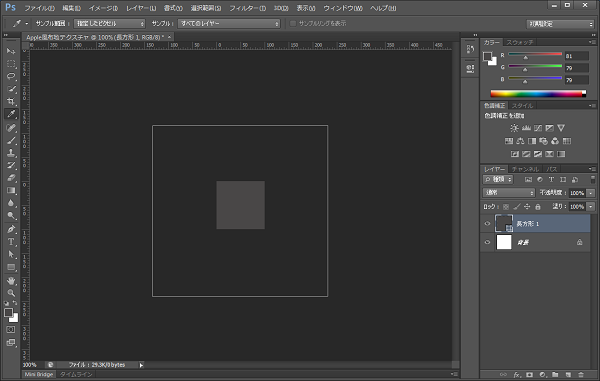The height and width of the screenshot is (381, 600).
Task: Open the 不透明度 opacity dropdown arrow
Action: tap(591, 193)
